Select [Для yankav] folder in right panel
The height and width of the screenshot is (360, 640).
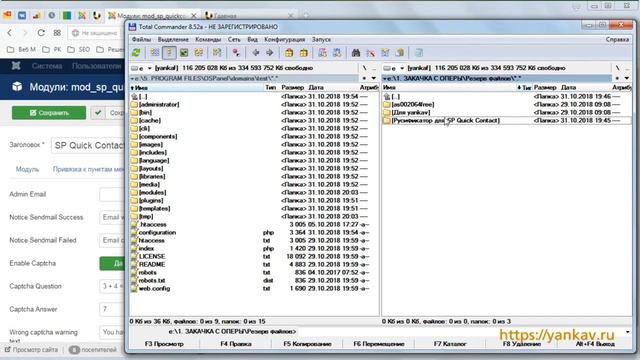point(411,112)
